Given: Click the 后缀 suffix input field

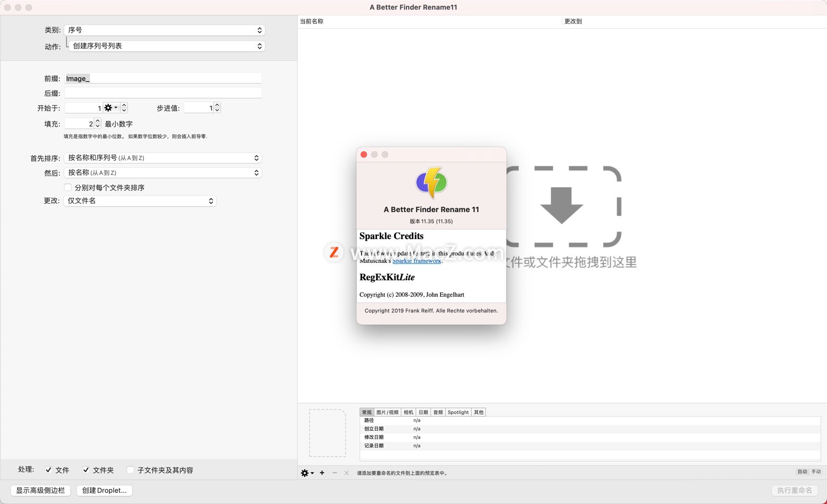Looking at the screenshot, I should point(163,93).
